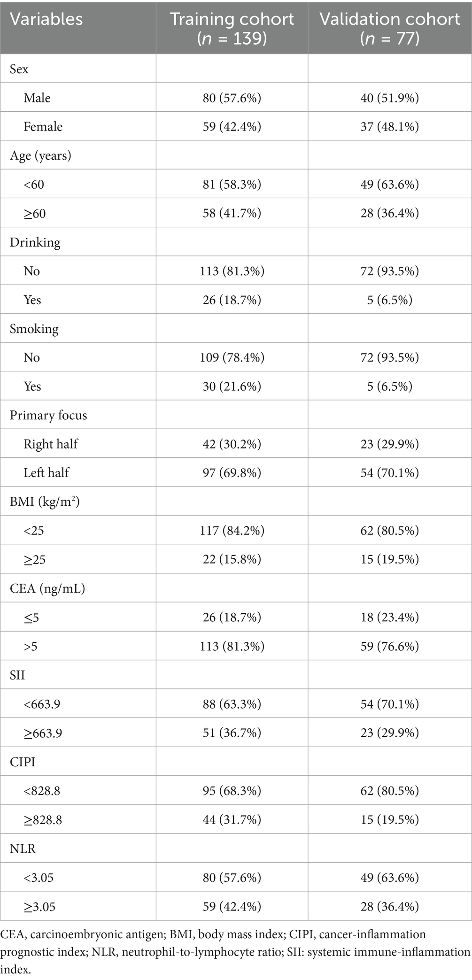Click the 109 (78.4%) training cohort cell
Viewport: 472px width, 980px height.
232,357
